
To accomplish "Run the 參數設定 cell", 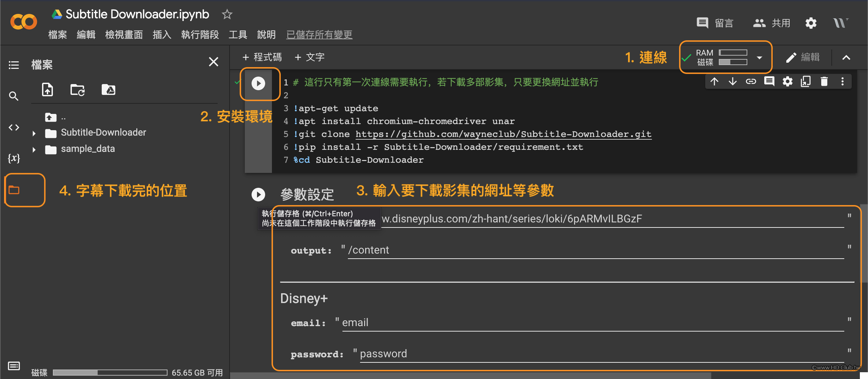I will (x=258, y=195).
